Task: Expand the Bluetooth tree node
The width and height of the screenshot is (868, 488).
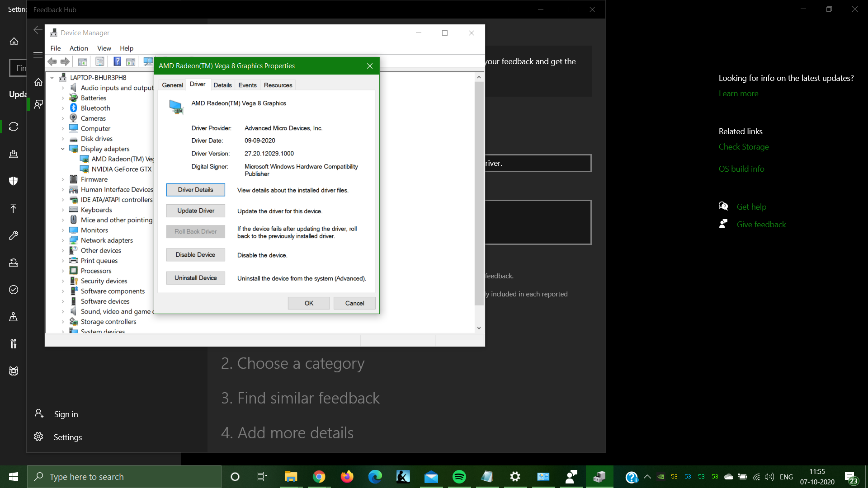Action: (63, 108)
